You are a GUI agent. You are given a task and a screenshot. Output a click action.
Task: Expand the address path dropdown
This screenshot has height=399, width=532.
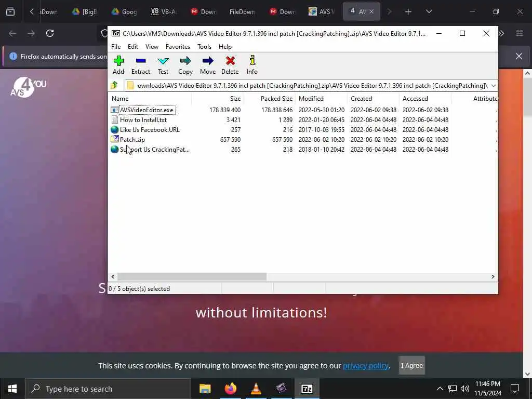[x=494, y=86]
